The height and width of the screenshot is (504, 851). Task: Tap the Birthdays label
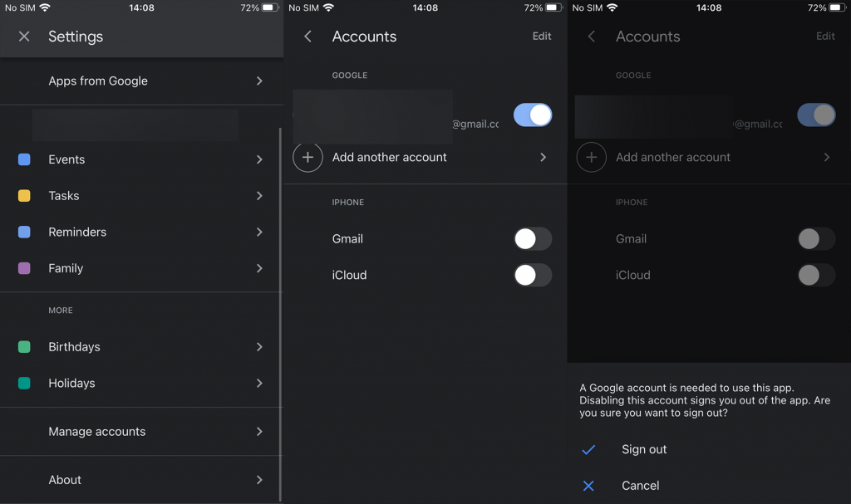(x=74, y=347)
